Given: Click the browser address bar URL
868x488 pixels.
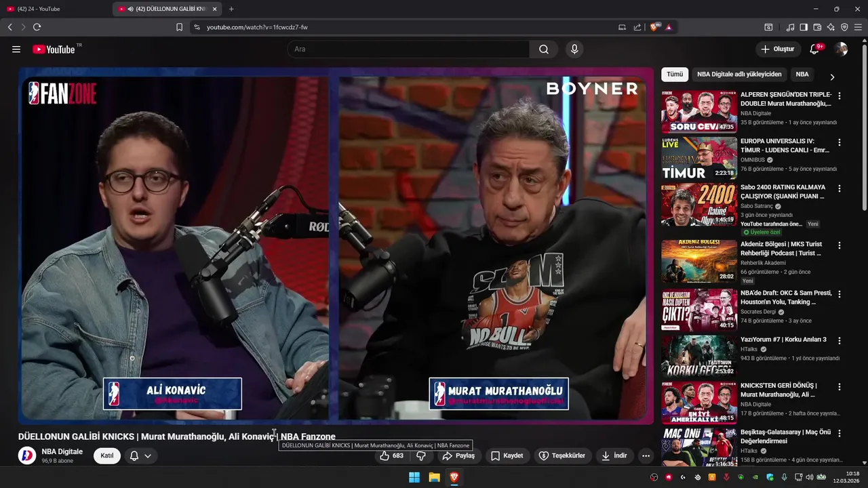Looking at the screenshot, I should coord(257,27).
